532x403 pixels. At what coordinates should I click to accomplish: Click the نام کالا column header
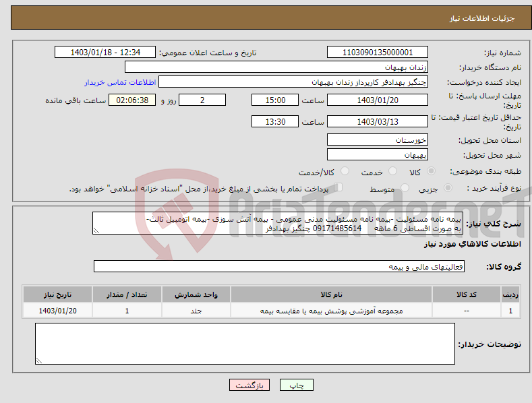coord(331,294)
